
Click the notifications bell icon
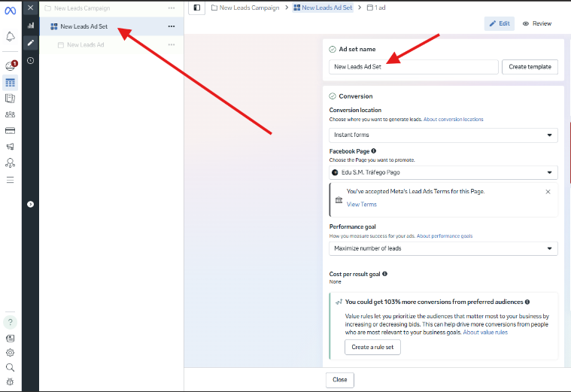(x=11, y=36)
